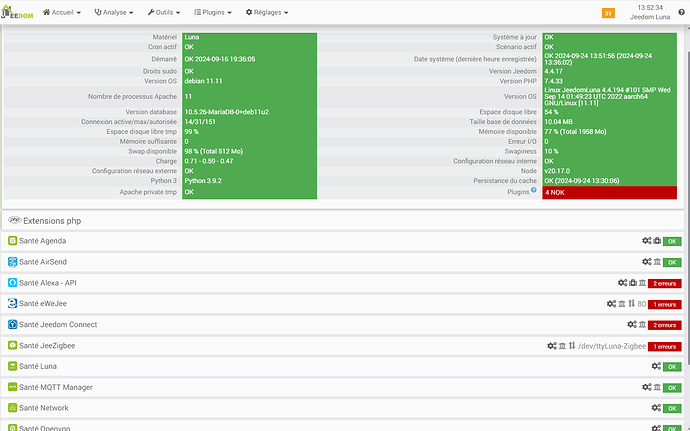Image resolution: width=690 pixels, height=431 pixels.
Task: Open the help question mark icon
Action: 681,12
